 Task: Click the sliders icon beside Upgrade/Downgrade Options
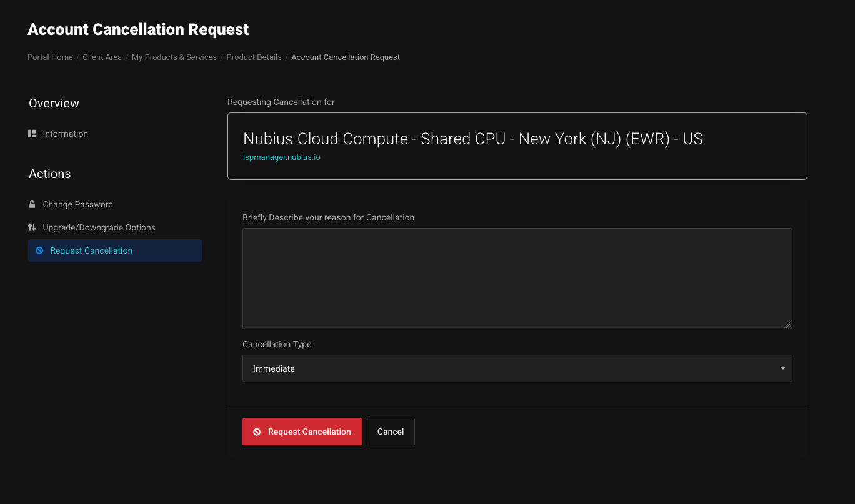pyautogui.click(x=32, y=227)
